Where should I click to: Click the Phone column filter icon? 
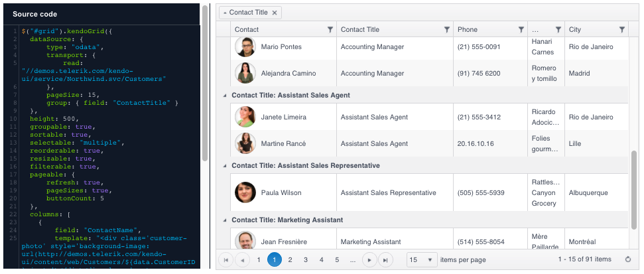point(521,30)
